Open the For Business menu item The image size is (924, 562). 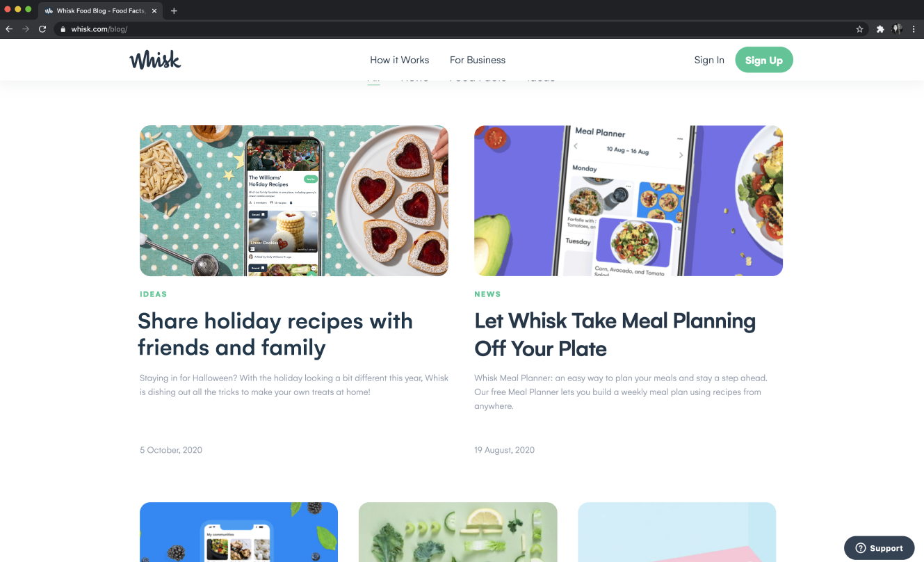(x=478, y=60)
